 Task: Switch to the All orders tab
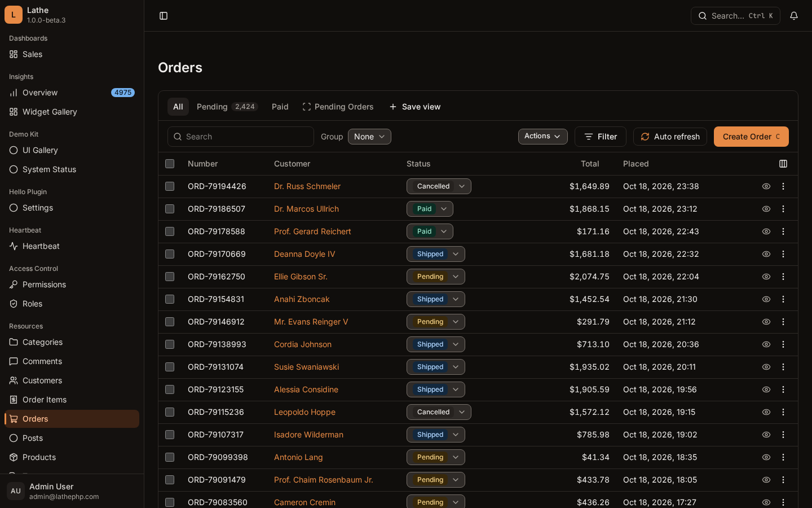[178, 107]
